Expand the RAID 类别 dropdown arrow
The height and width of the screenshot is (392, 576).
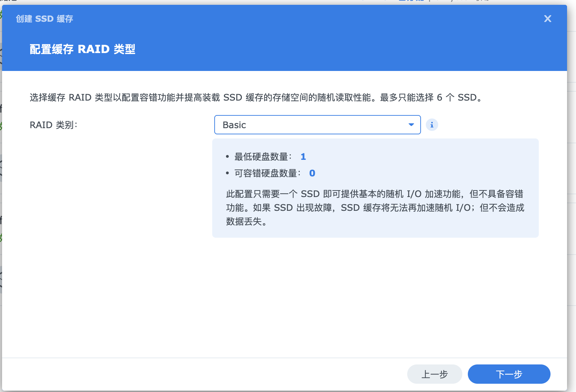[x=411, y=125]
